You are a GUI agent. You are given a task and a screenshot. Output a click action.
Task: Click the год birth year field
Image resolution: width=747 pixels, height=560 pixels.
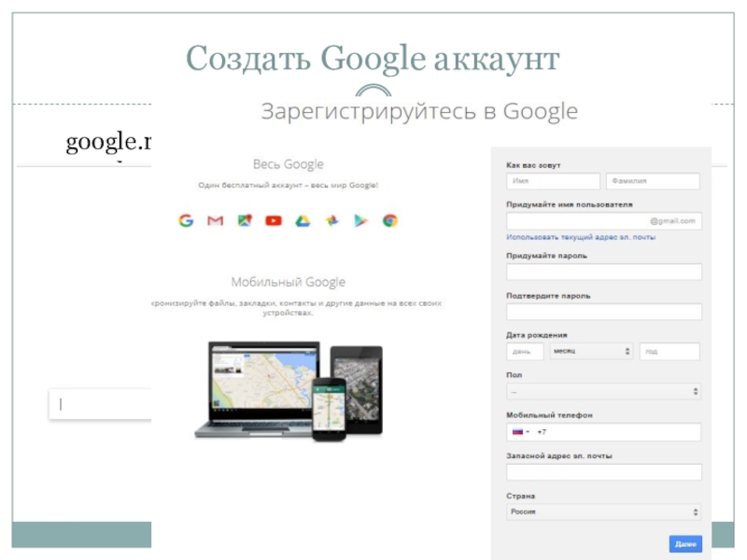point(669,351)
